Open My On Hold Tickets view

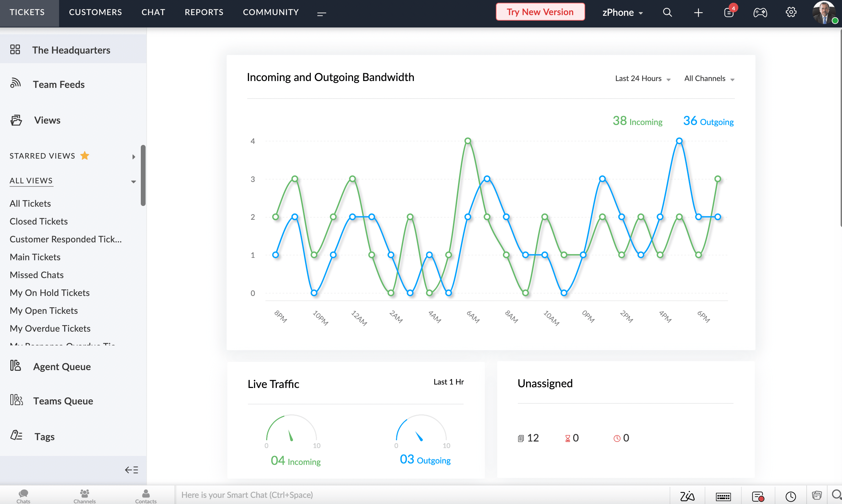pyautogui.click(x=49, y=293)
